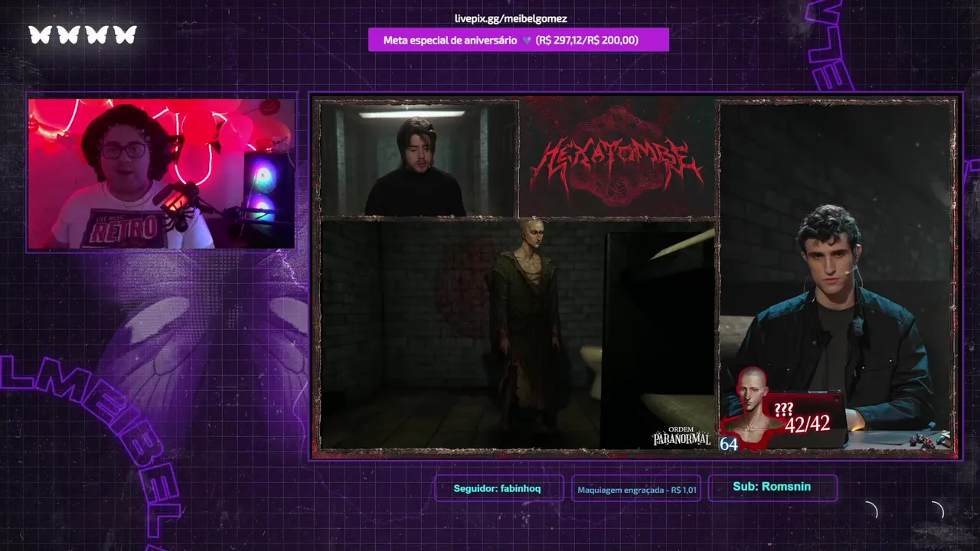Click the number 64 badge
Viewport: 980px width, 551px height.
tap(729, 444)
